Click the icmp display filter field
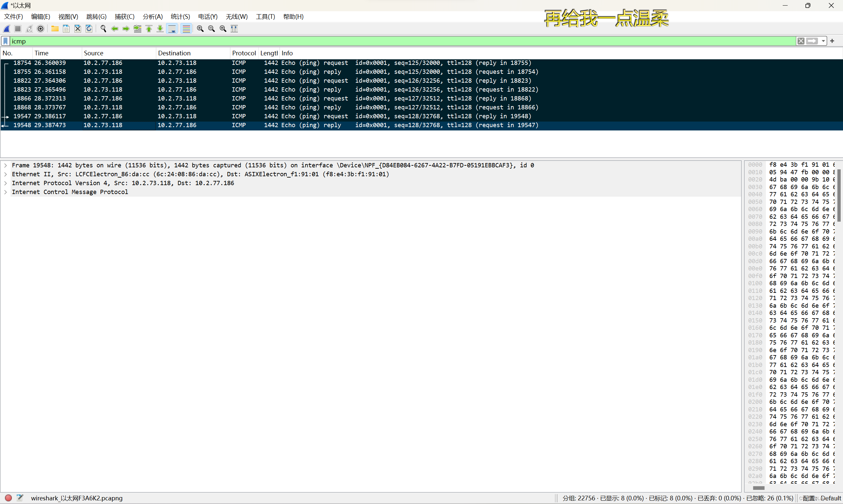This screenshot has height=504, width=843. 403,41
